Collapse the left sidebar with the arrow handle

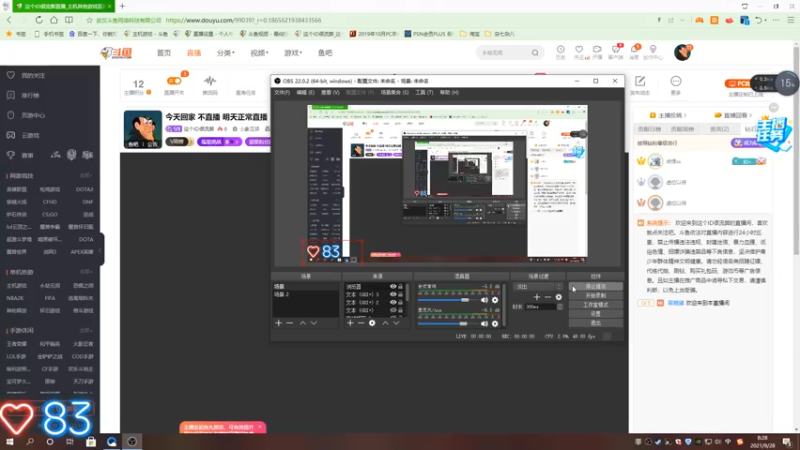(101, 250)
